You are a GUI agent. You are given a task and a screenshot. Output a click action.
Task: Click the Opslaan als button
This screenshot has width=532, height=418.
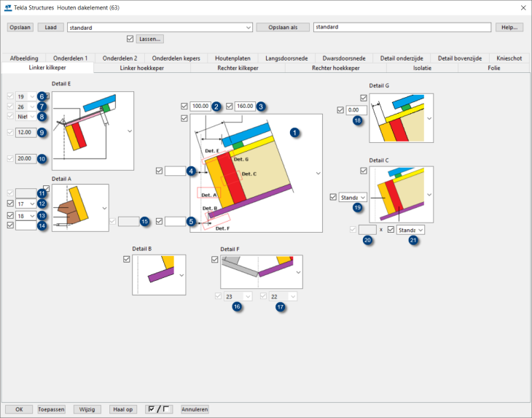(283, 27)
